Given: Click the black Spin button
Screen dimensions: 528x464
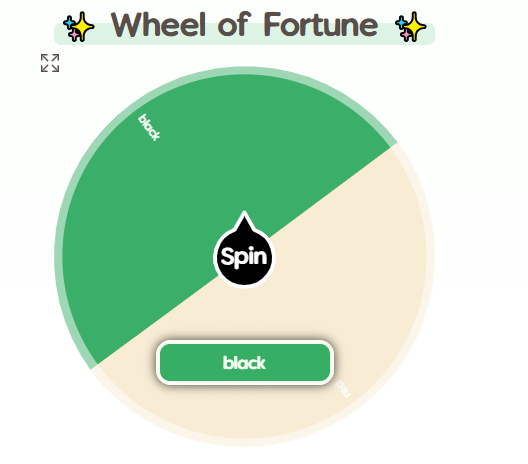Looking at the screenshot, I should [244, 257].
